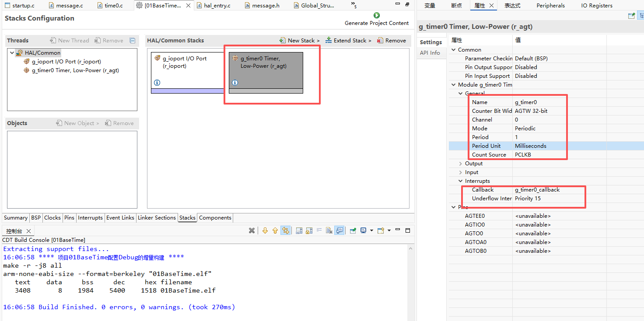
Task: Click the console Previous Error up arrow
Action: (275, 230)
